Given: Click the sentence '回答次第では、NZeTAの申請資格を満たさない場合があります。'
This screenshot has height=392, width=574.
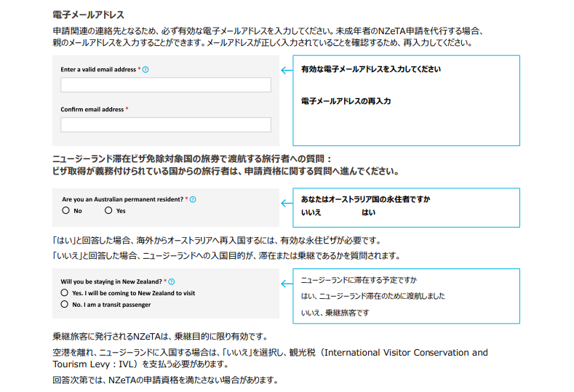Looking at the screenshot, I should point(165,380).
